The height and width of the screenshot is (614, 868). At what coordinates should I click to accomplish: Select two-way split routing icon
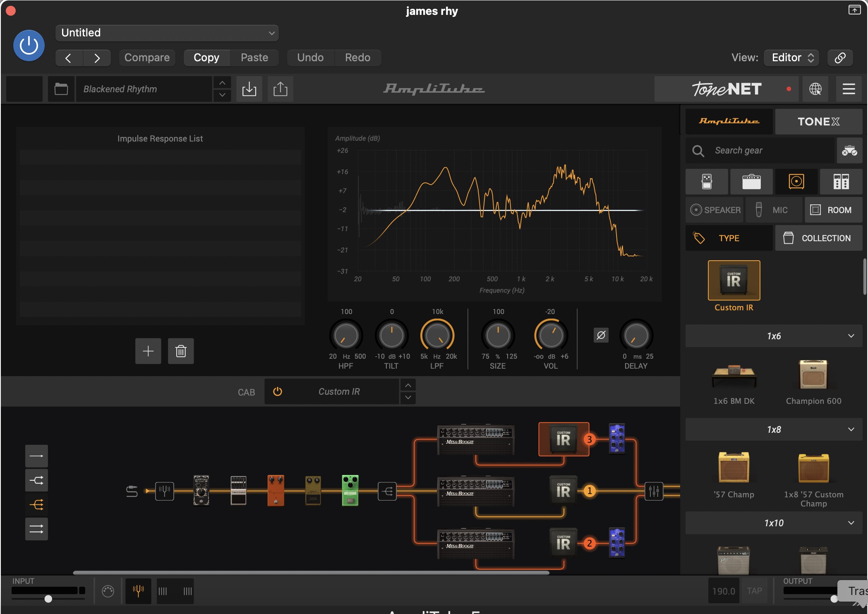click(36, 480)
